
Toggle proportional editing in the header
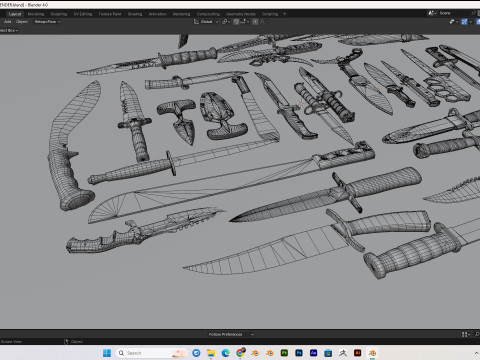point(255,22)
